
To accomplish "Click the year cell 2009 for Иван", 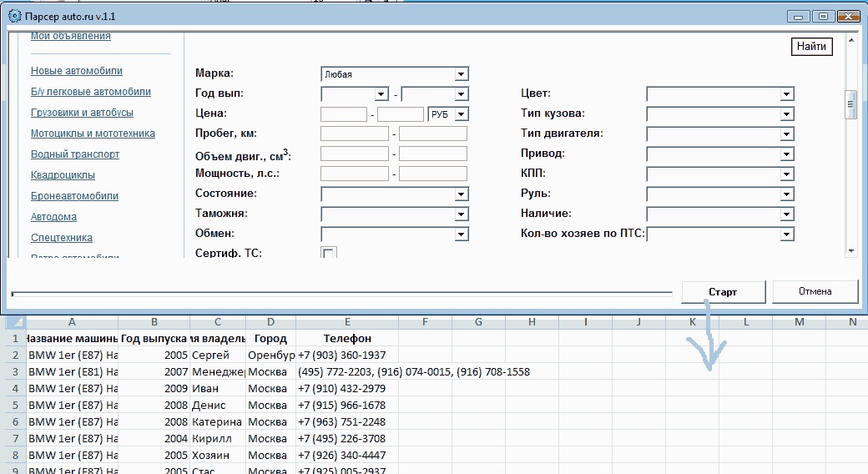I will [154, 389].
